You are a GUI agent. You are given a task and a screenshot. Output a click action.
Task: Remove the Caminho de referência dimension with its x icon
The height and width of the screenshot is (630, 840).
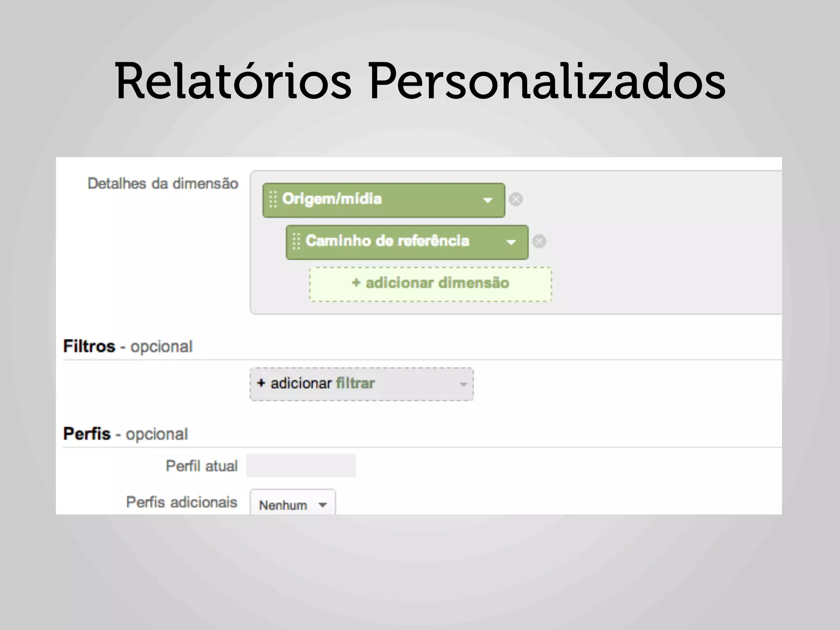point(539,241)
